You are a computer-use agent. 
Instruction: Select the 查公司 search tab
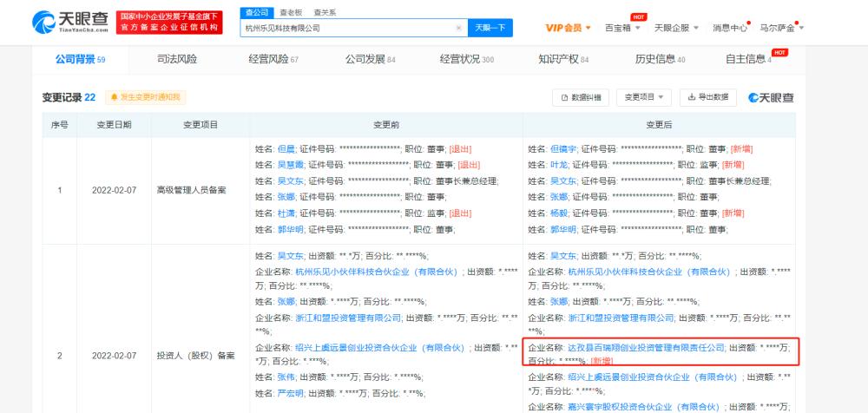(x=256, y=12)
